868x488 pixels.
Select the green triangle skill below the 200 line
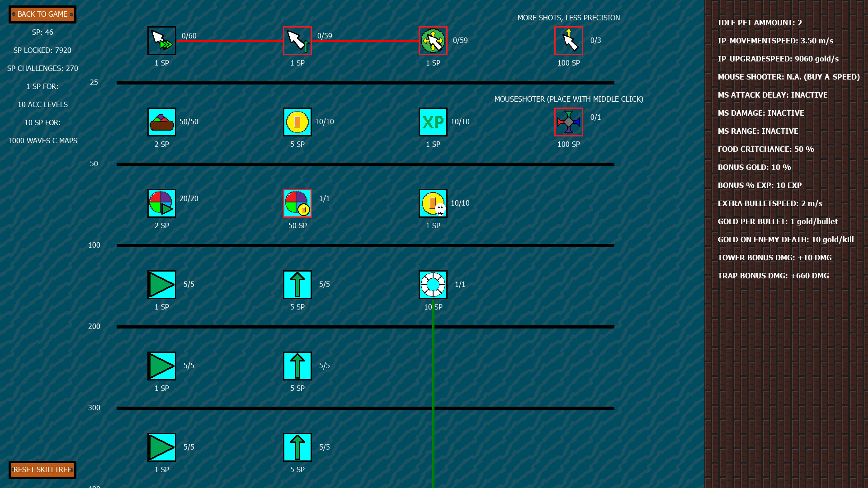tap(161, 366)
